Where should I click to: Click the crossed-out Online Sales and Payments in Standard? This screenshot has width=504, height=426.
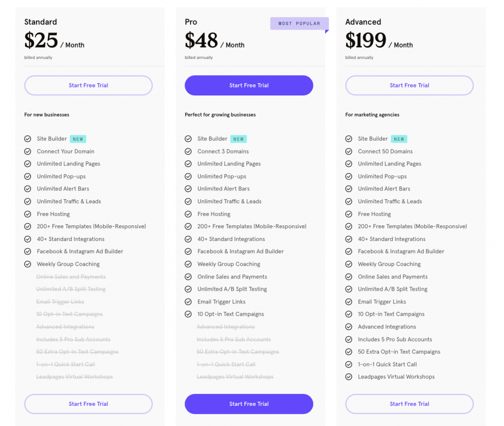click(71, 277)
